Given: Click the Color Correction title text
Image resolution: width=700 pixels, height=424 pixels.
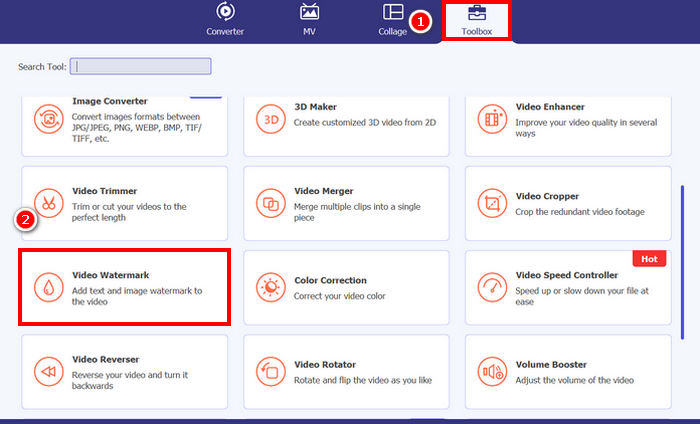Looking at the screenshot, I should point(330,281).
